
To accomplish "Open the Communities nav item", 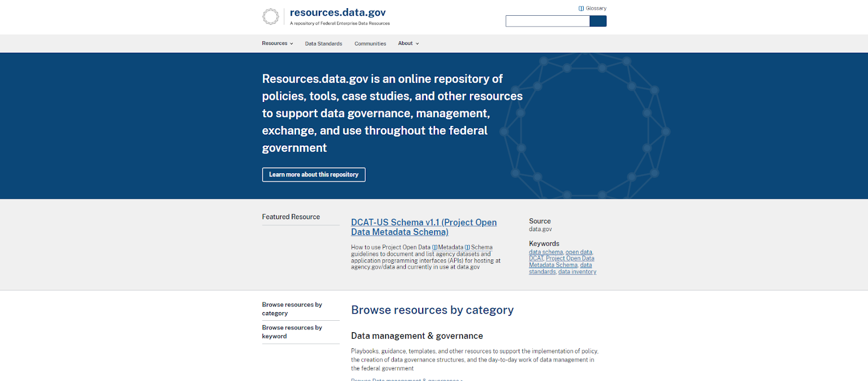I will pyautogui.click(x=371, y=43).
